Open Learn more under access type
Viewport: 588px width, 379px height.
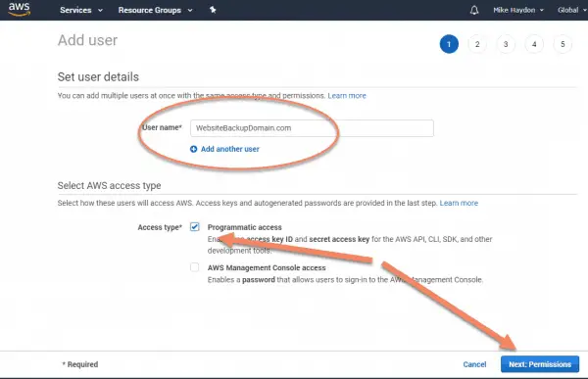click(459, 203)
